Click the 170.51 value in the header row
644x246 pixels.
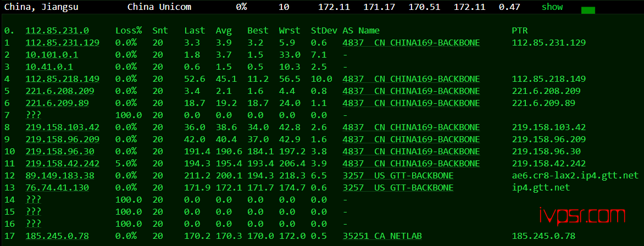click(x=425, y=7)
